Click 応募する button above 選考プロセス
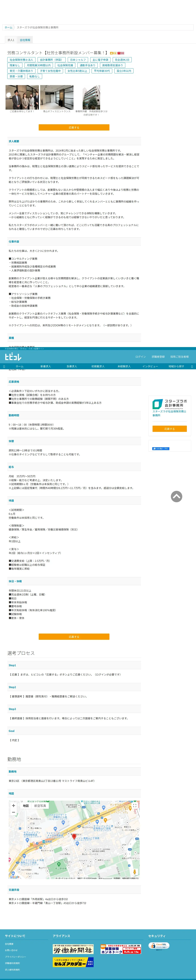Image resolution: width=196 pixels, height=980 pixels. [74, 637]
